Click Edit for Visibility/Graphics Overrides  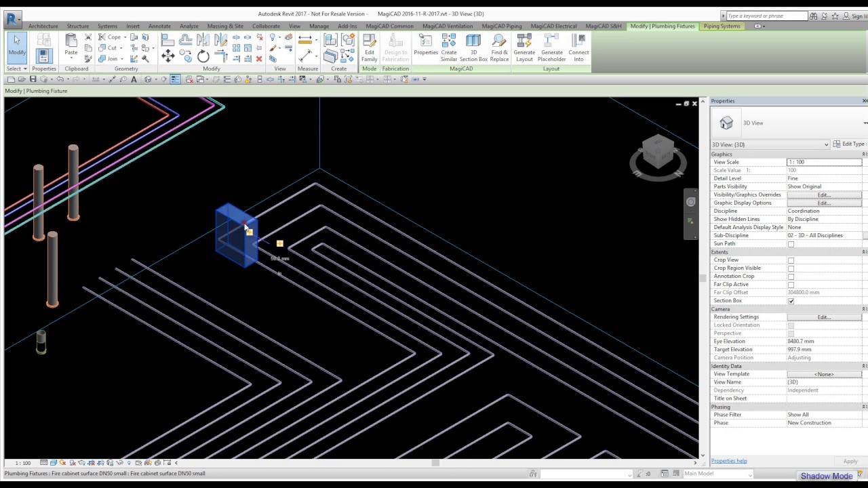[x=824, y=195]
